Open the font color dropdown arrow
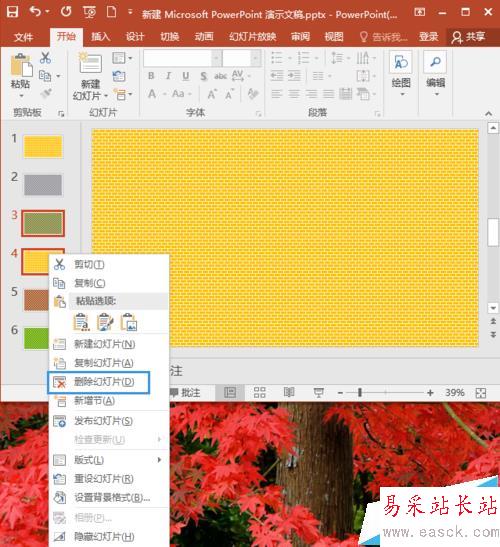 164,94
